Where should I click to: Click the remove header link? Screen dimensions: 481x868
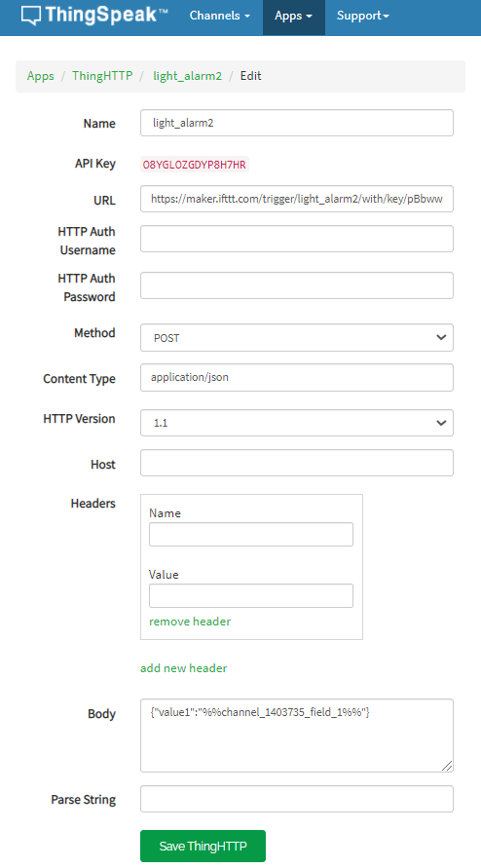(x=190, y=622)
